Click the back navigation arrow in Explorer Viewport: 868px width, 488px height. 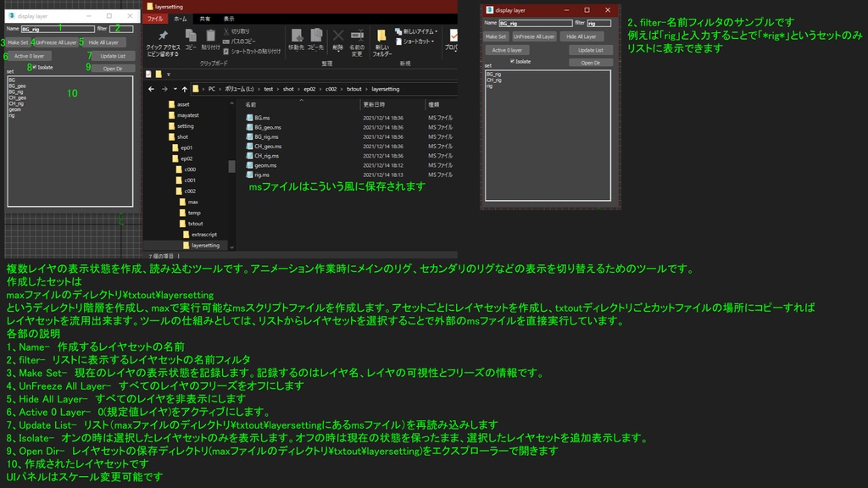click(x=150, y=89)
